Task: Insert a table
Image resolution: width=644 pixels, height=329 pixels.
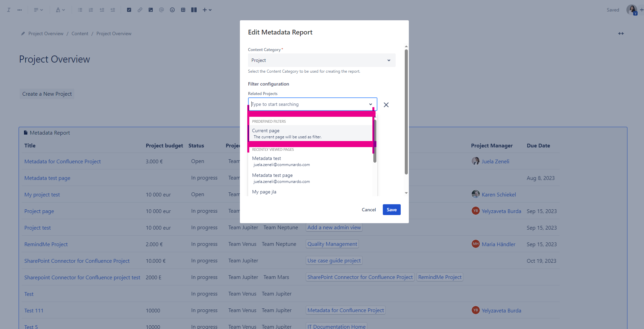Action: coord(183,10)
